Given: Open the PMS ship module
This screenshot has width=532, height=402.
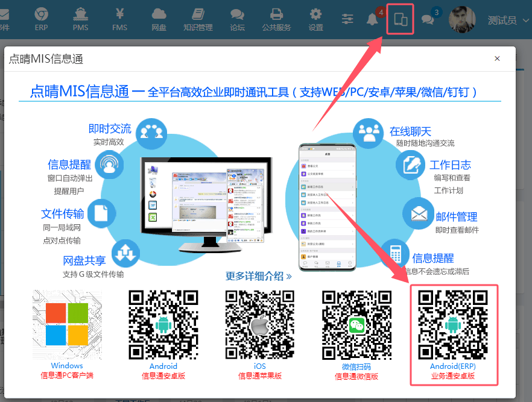Looking at the screenshot, I should pyautogui.click(x=80, y=19).
